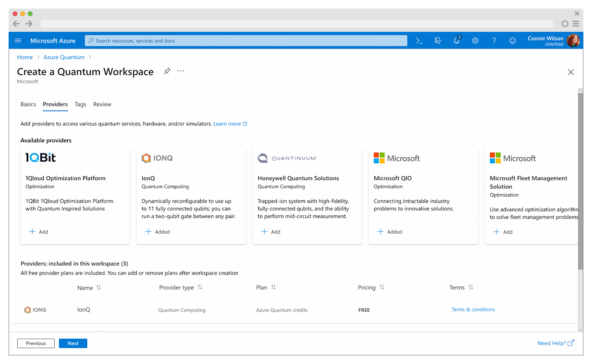Open Cloud Shell from the top bar

point(419,40)
